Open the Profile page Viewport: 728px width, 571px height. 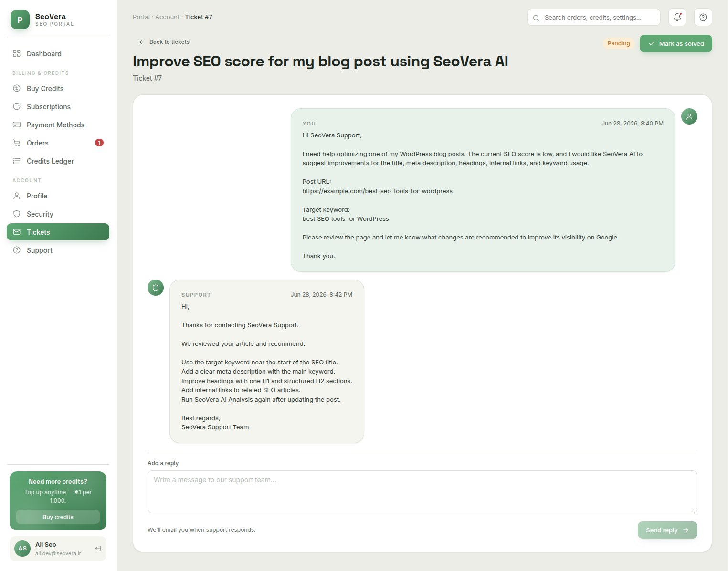click(x=58, y=196)
